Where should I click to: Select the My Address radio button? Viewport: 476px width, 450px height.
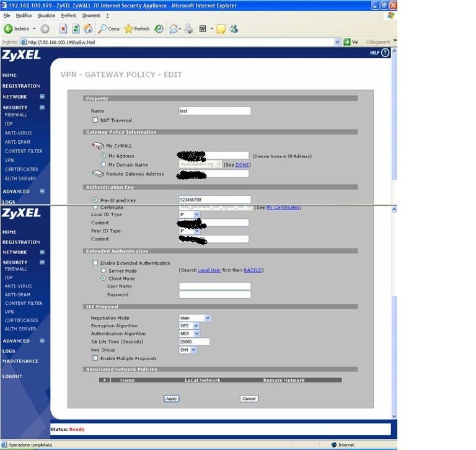pyautogui.click(x=104, y=156)
